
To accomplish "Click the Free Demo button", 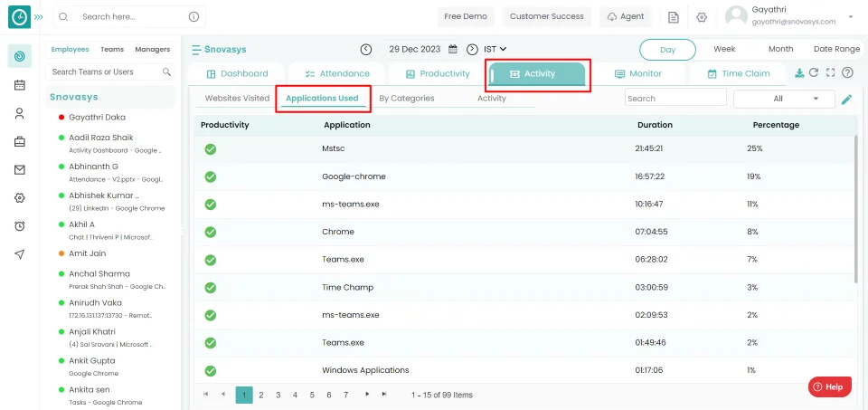I will 466,16.
